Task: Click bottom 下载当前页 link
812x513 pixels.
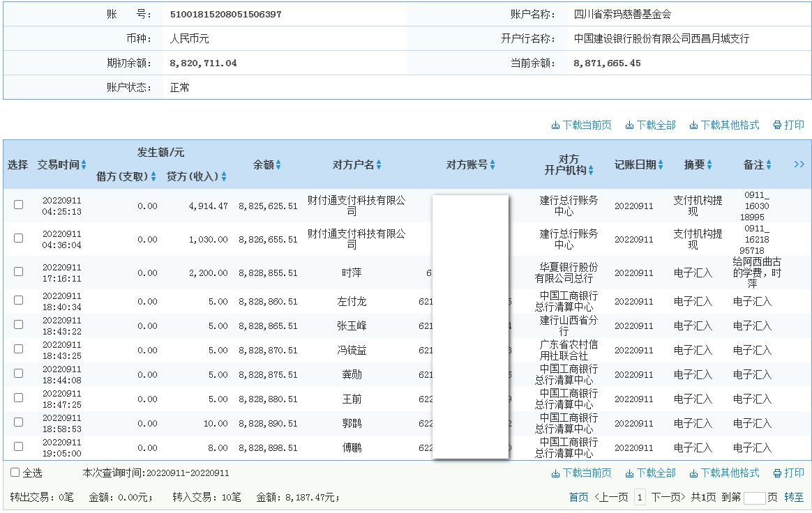Action: point(581,473)
